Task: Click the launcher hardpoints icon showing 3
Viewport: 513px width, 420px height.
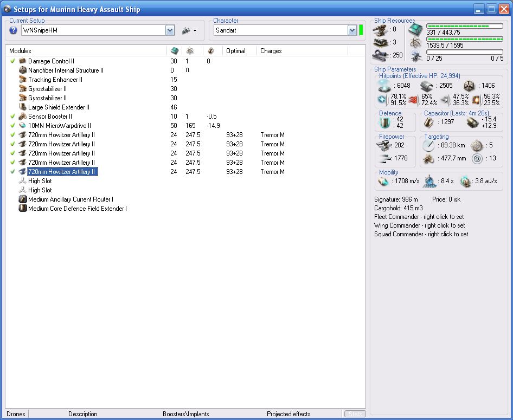Action: point(381,42)
